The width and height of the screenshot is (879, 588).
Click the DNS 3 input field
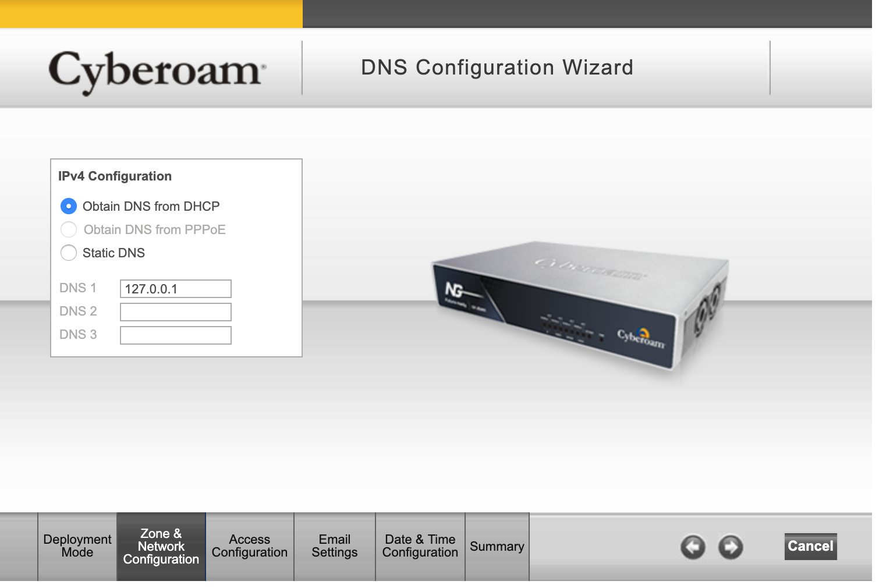176,335
